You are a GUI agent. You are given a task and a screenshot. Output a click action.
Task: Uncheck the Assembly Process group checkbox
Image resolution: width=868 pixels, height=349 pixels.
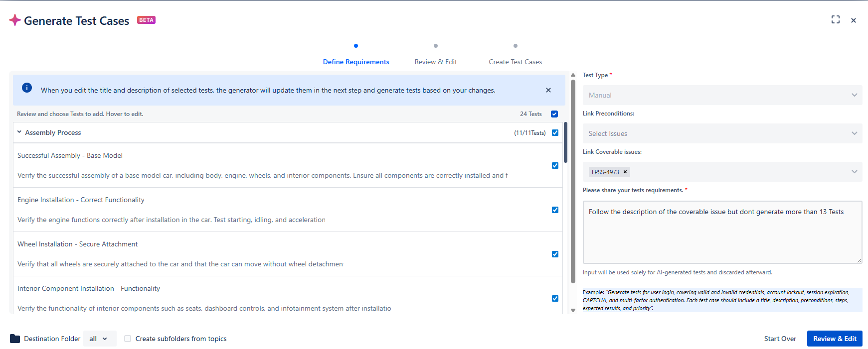pyautogui.click(x=555, y=133)
